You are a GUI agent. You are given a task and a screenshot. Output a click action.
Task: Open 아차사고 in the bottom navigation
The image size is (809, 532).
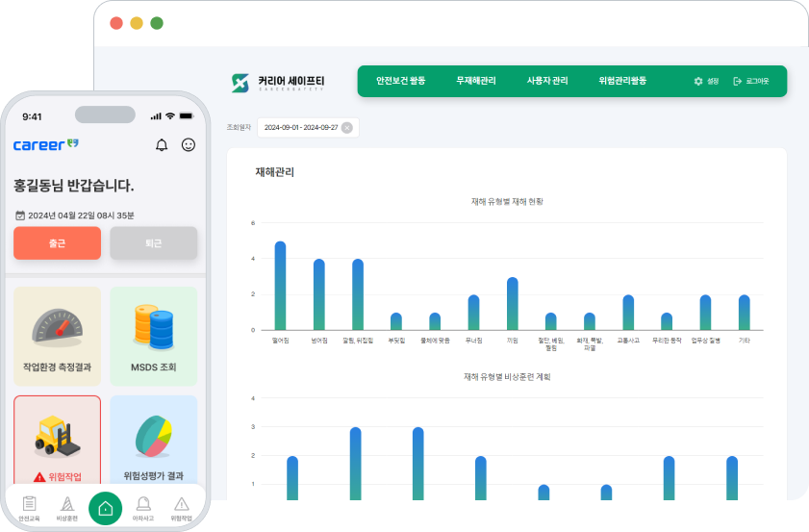pyautogui.click(x=143, y=507)
